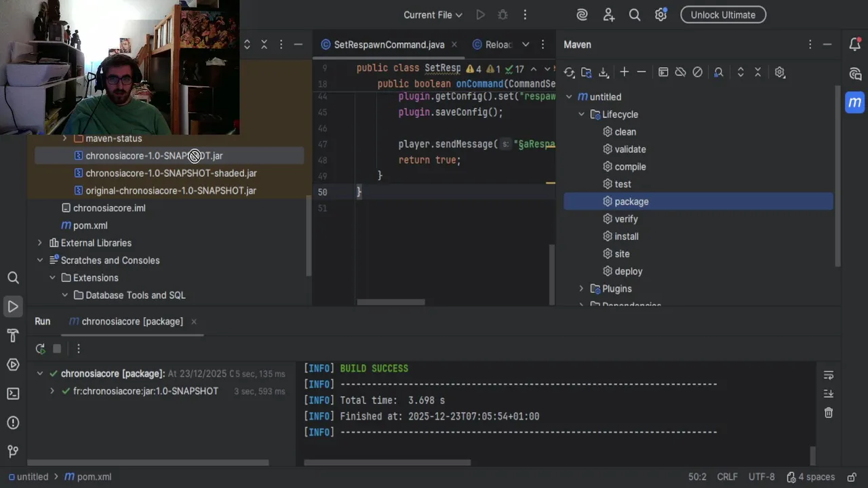Open Search Everywhere magnifier in top bar
This screenshot has width=868, height=488.
click(635, 15)
